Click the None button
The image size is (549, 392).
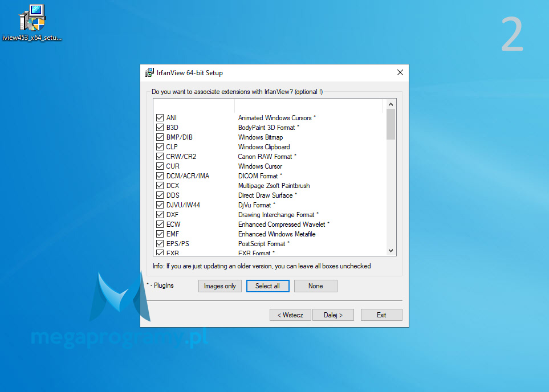316,286
